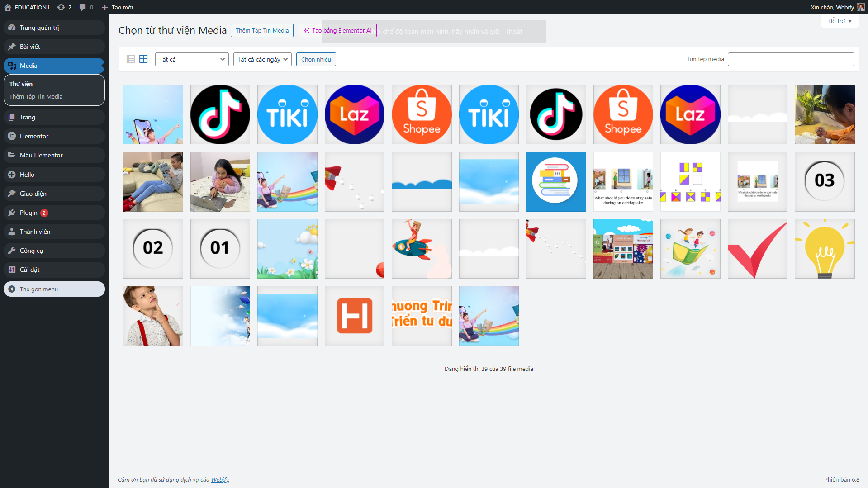This screenshot has height=488, width=868.
Task: Click the Plugin update count badge
Action: pos(44,213)
